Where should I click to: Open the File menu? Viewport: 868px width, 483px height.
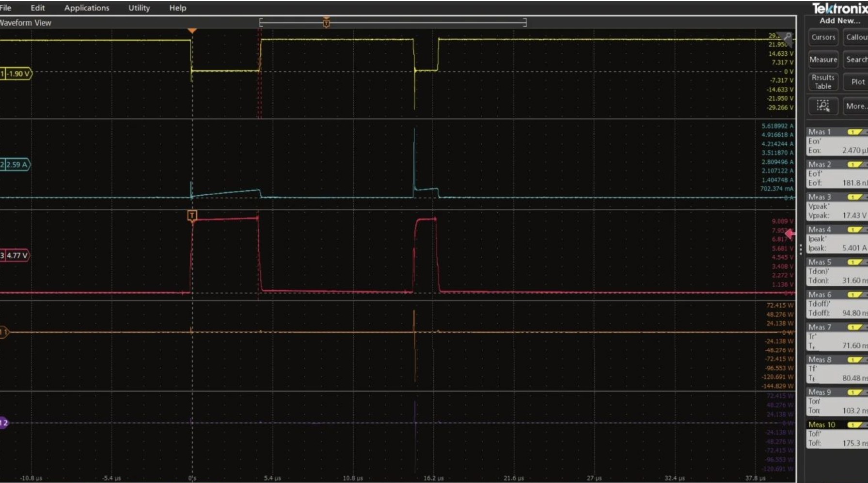coord(5,8)
